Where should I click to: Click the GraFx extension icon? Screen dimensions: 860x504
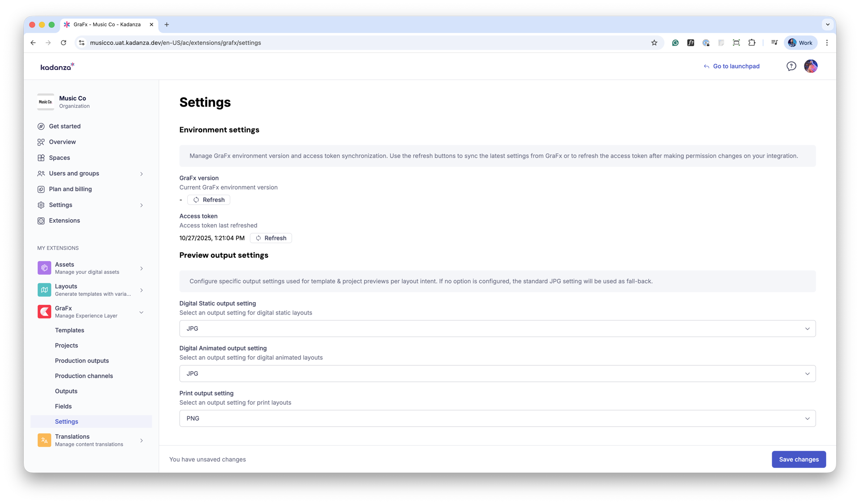click(x=44, y=312)
